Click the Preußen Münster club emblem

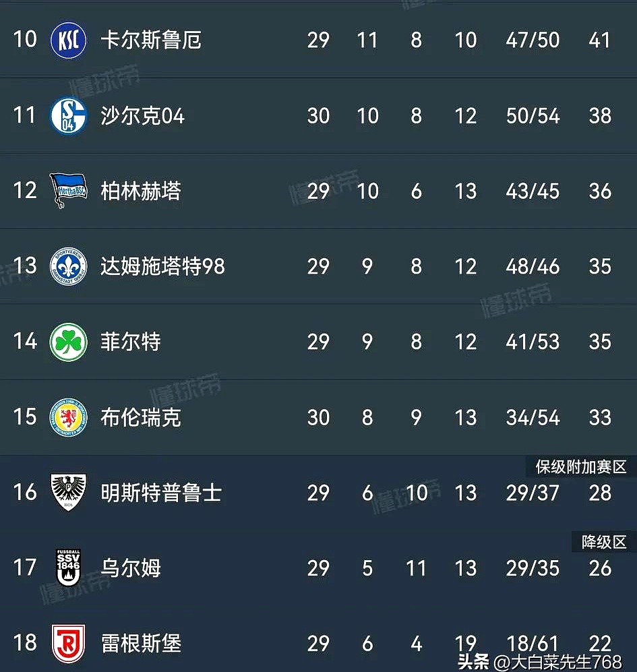point(67,493)
